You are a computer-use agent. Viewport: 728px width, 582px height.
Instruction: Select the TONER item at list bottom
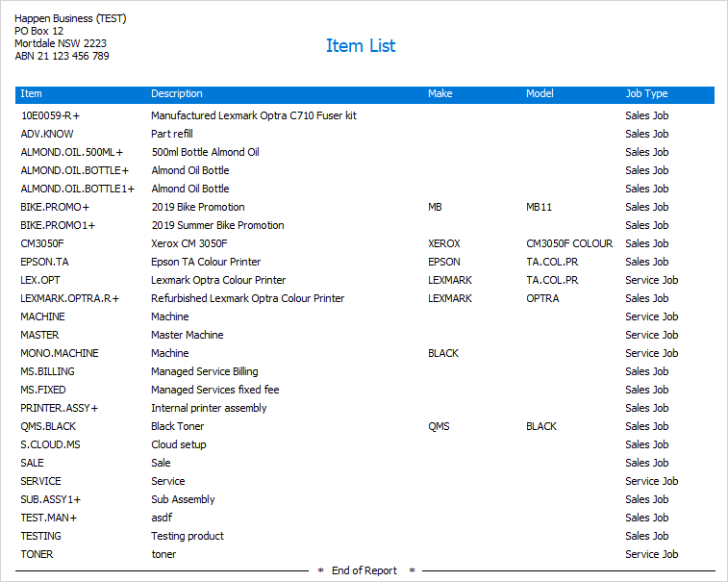37,555
